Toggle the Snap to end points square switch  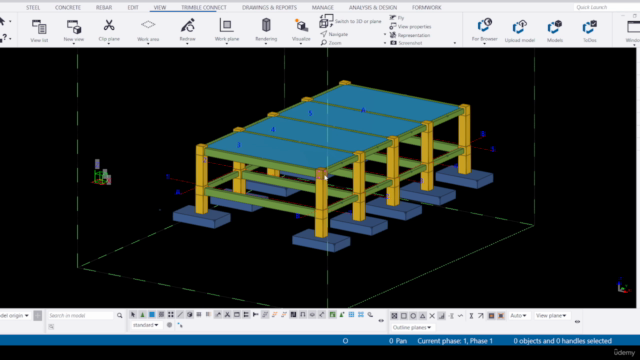[404, 316]
